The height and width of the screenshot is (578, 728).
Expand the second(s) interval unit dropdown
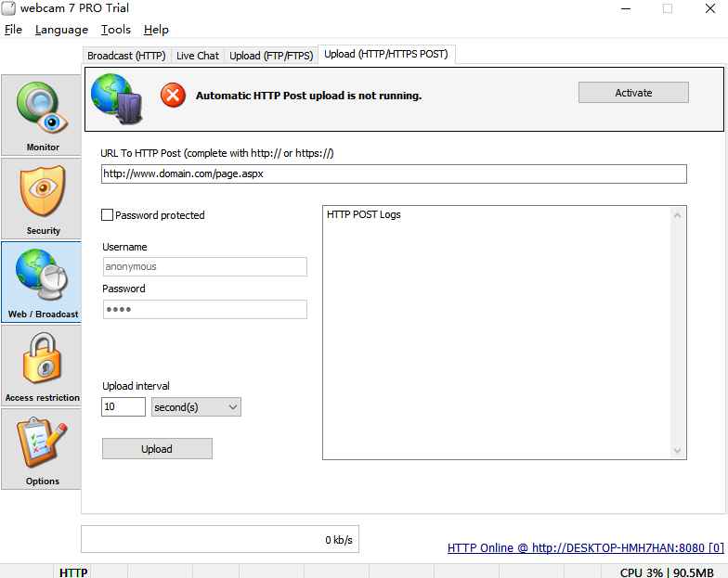click(196, 406)
